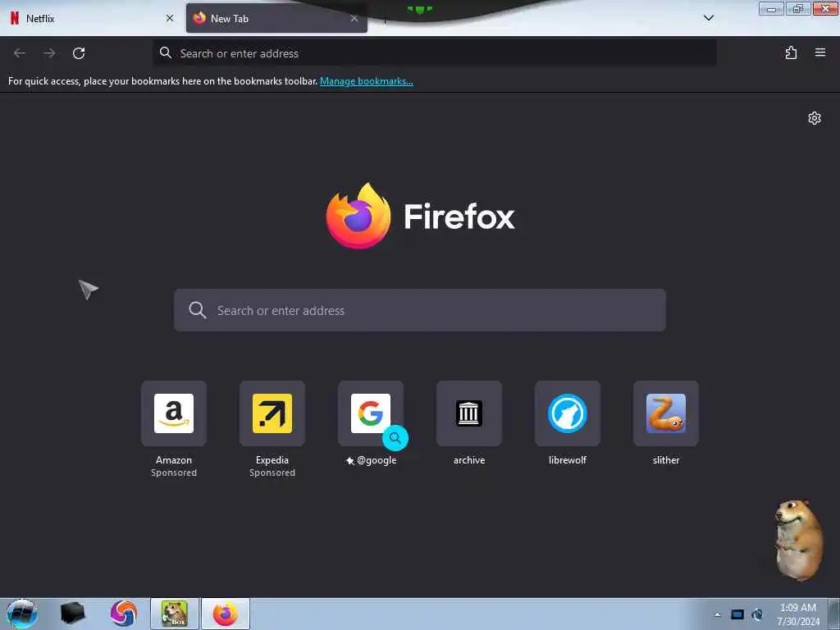840x630 pixels.
Task: Open the clock showing 1:09 AM
Action: (798, 614)
